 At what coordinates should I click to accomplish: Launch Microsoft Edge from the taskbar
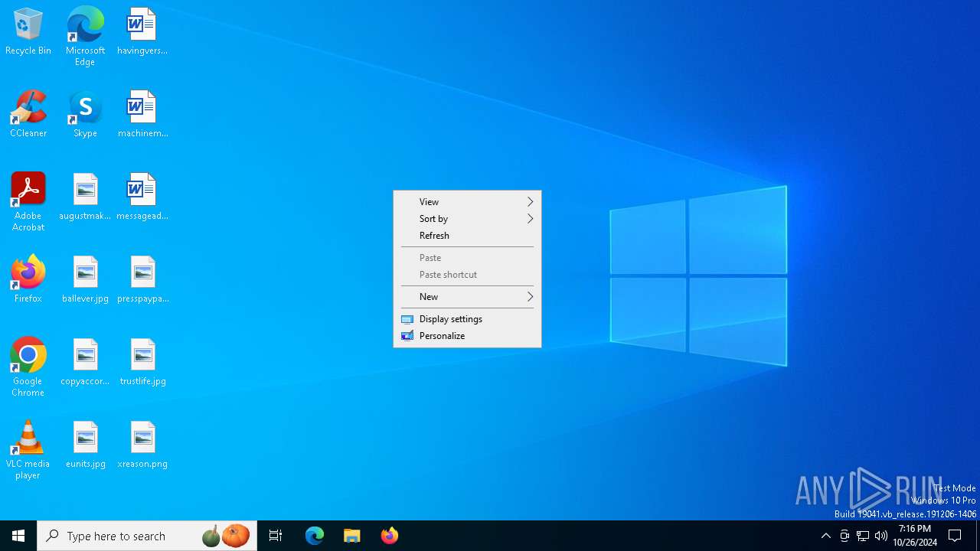coord(315,536)
